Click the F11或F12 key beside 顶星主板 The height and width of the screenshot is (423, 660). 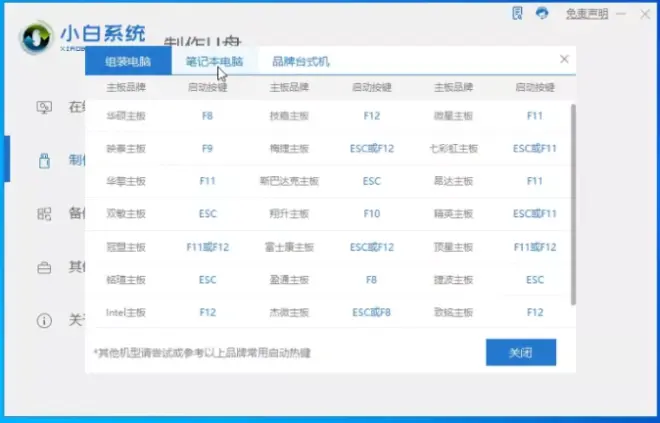[x=535, y=247]
